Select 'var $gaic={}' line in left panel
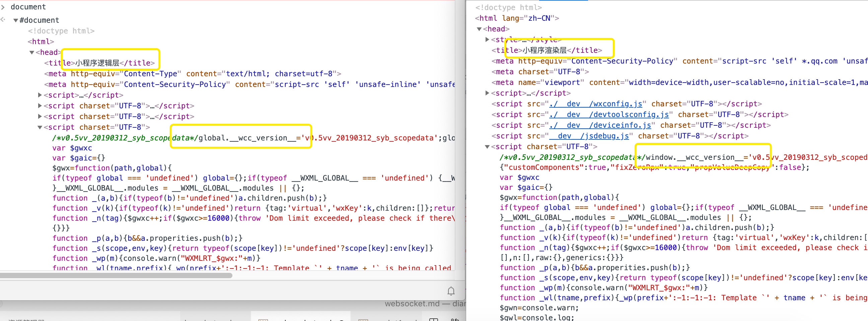Screen dimensions: 868x321 click(78, 158)
